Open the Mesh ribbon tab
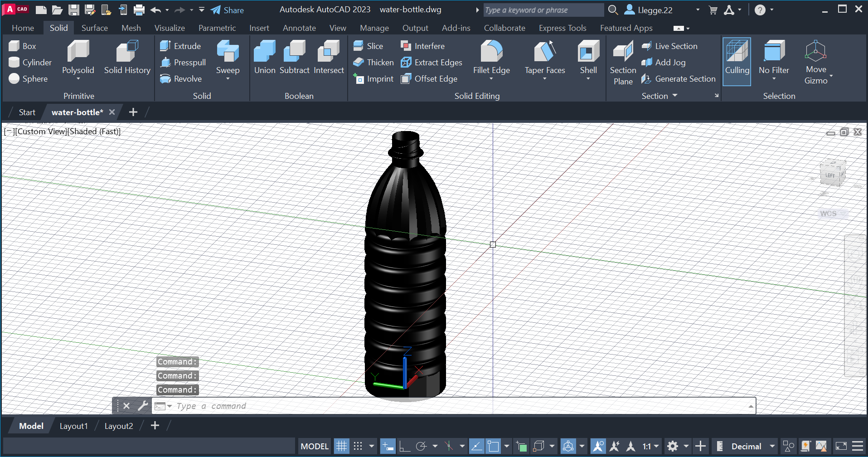 [131, 28]
